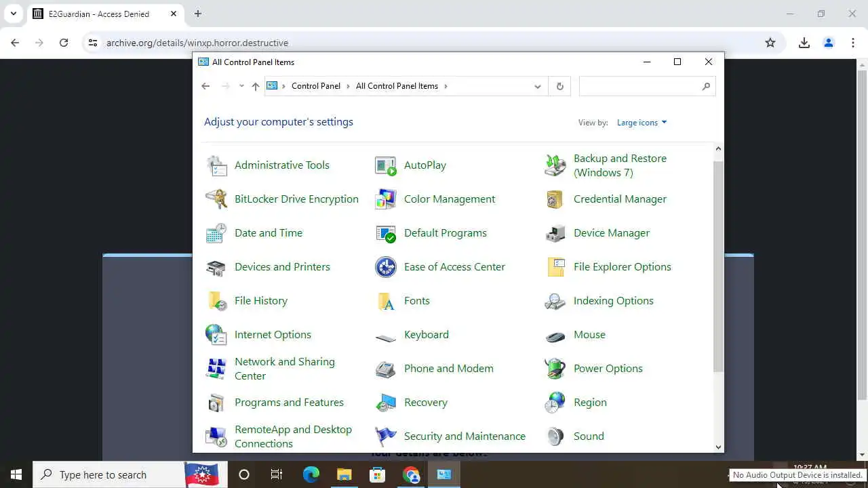Open Credential Manager icon
The width and height of the screenshot is (868, 488).
[x=555, y=199]
